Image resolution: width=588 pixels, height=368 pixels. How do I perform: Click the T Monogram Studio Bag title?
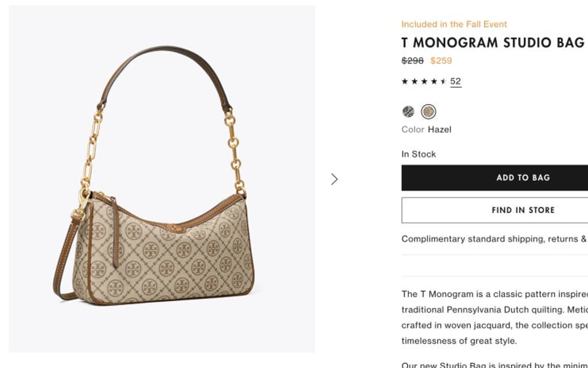492,43
